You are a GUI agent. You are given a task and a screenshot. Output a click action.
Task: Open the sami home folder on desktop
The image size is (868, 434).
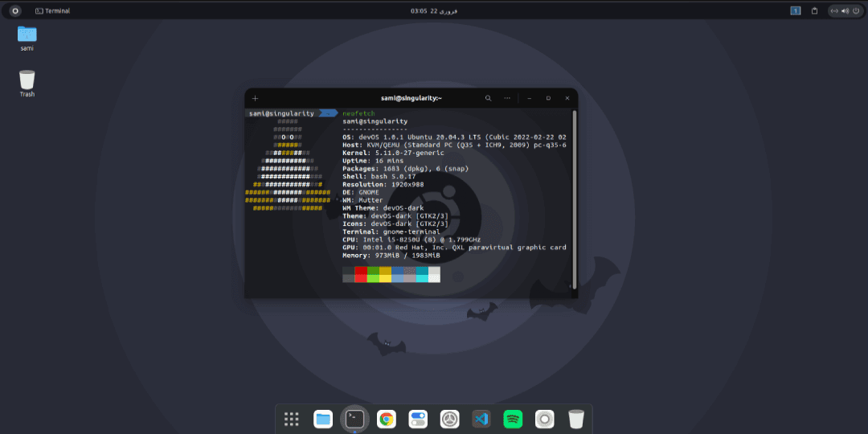coord(27,34)
